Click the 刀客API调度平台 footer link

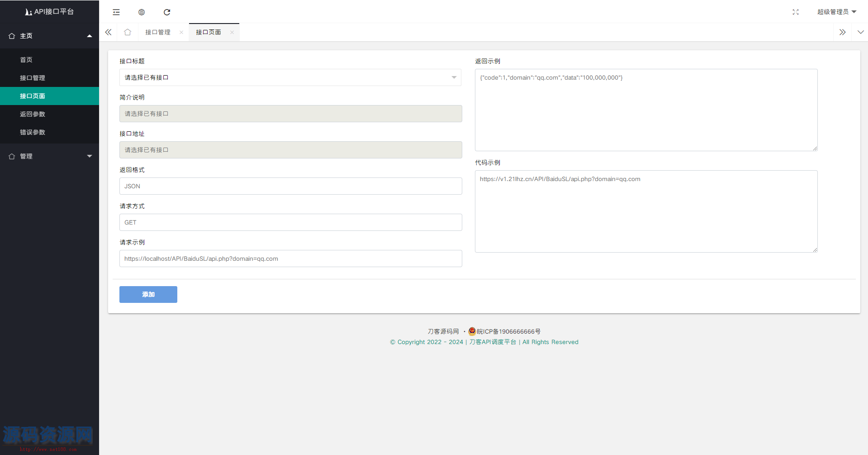[493, 342]
